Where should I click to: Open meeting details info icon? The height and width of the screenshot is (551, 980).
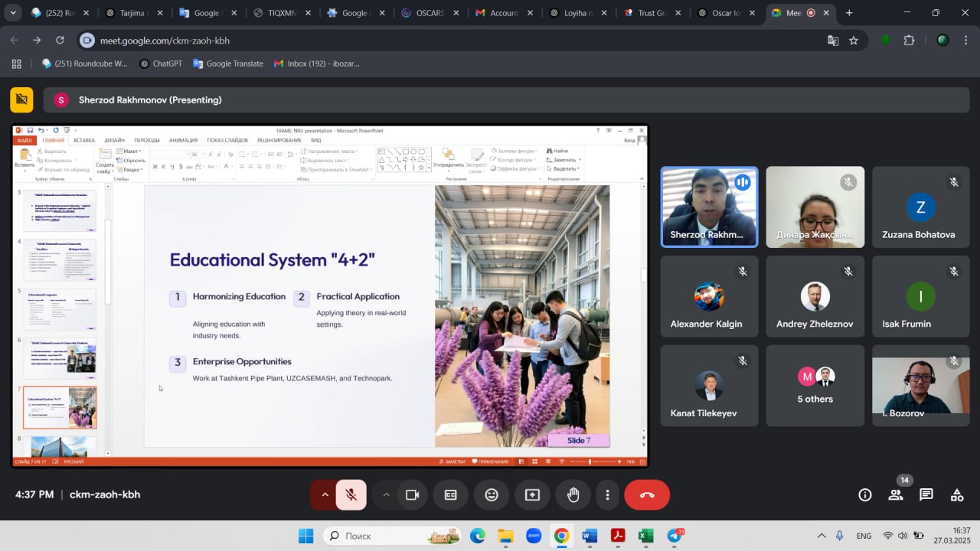tap(865, 495)
